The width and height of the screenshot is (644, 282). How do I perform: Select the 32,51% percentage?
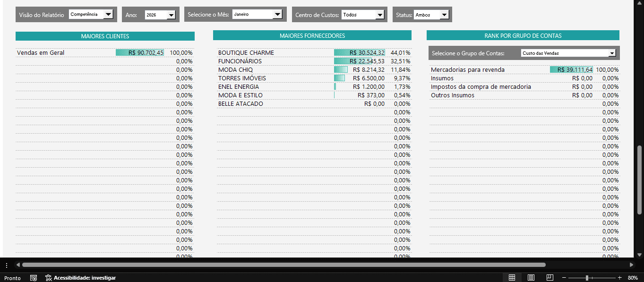coord(401,61)
